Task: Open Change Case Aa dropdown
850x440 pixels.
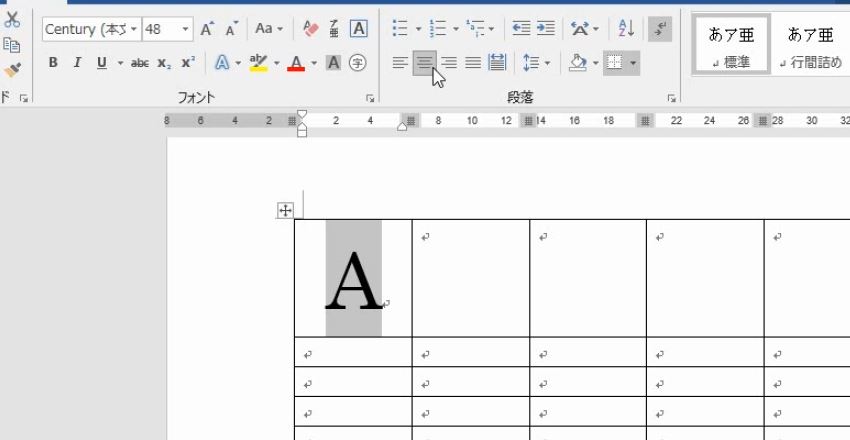Action: (x=269, y=29)
